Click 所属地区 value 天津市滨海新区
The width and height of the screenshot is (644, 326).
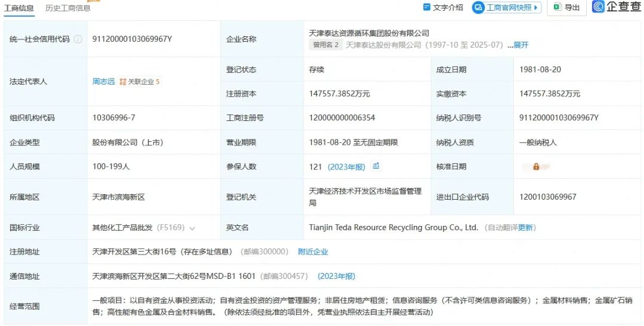coord(119,197)
